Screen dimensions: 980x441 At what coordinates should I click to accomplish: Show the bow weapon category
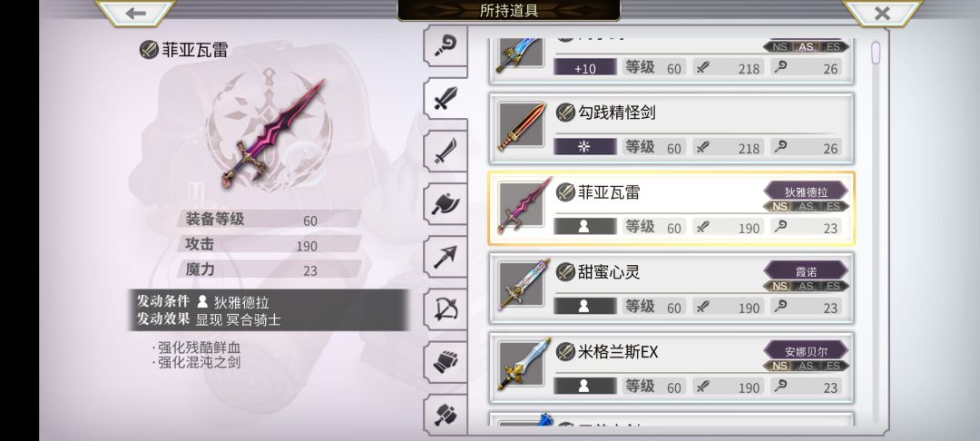click(x=446, y=309)
